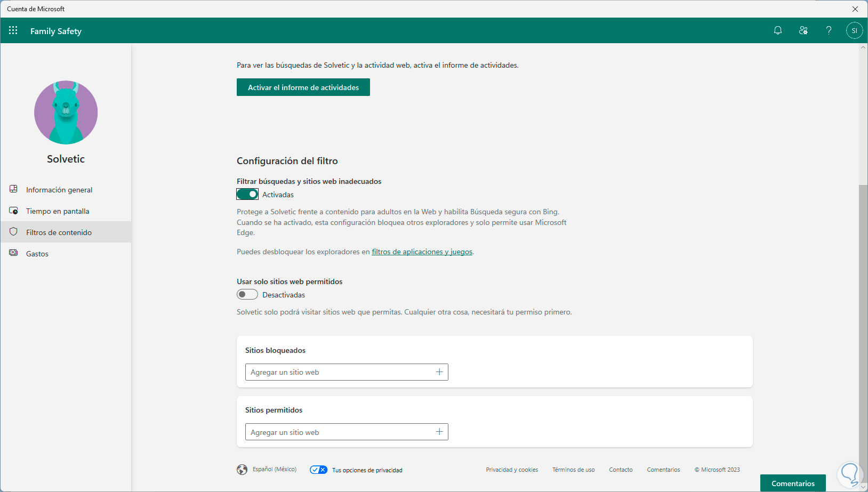Turn off Filtrar búsquedas y sitios web toggle
This screenshot has width=868, height=492.
[247, 194]
